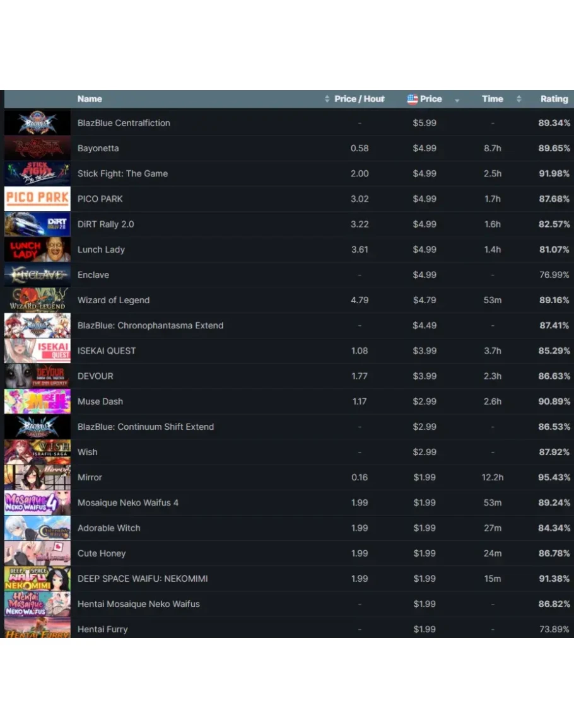Click the Mirror game name
This screenshot has height=728, width=574.
coord(90,477)
